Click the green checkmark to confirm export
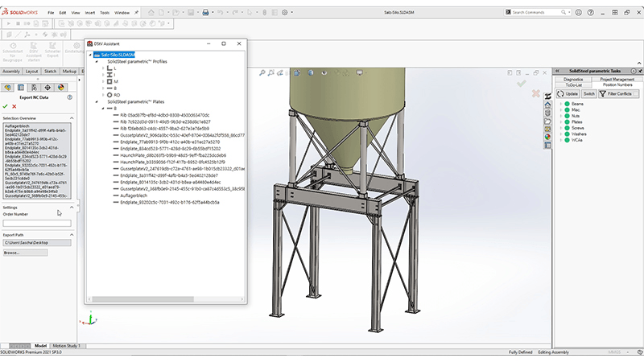Screen dimensions: 644x362 click(6, 105)
